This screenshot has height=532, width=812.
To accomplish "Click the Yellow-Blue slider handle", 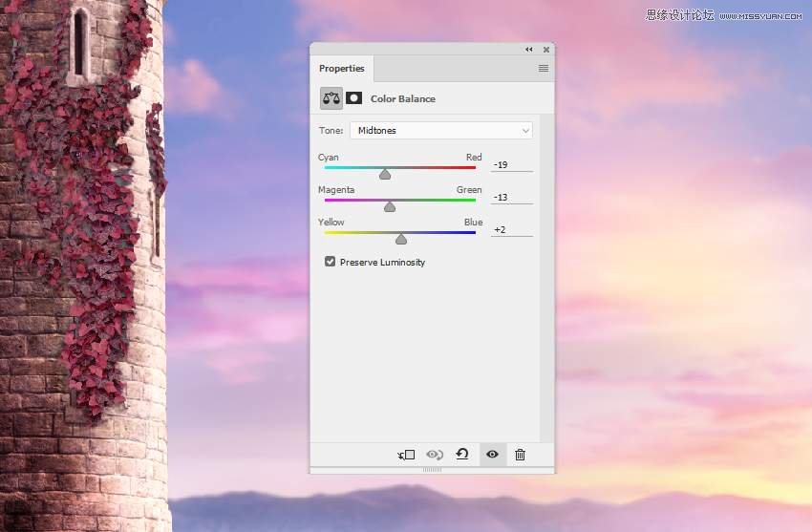I will tap(401, 239).
